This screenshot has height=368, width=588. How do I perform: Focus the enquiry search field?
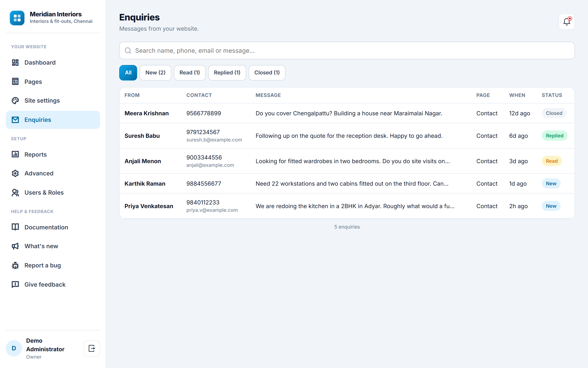point(347,51)
